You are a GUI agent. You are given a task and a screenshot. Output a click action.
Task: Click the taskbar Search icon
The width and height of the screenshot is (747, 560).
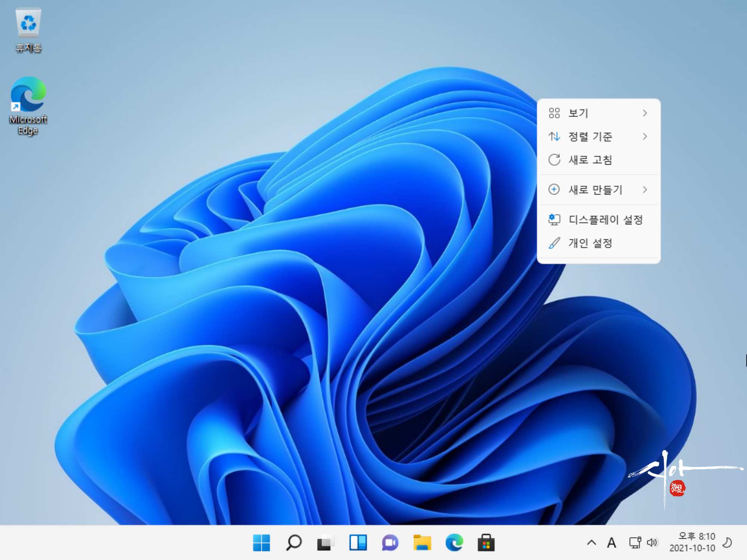(294, 542)
